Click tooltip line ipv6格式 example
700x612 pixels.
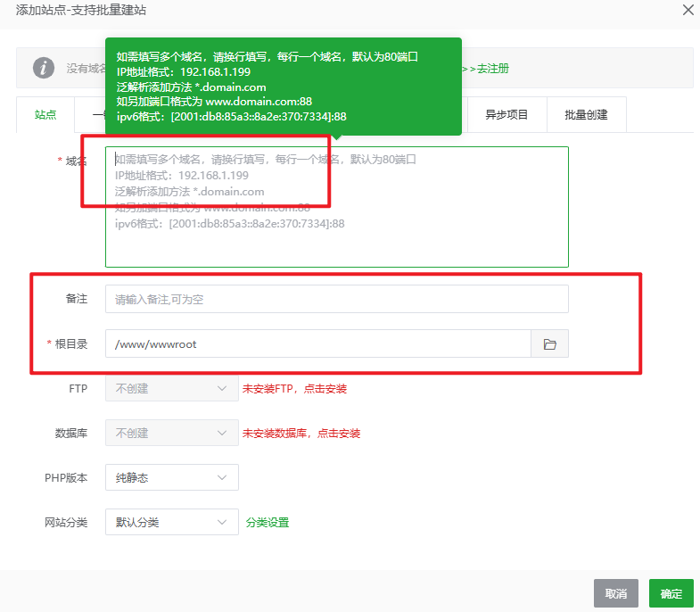coord(232,117)
